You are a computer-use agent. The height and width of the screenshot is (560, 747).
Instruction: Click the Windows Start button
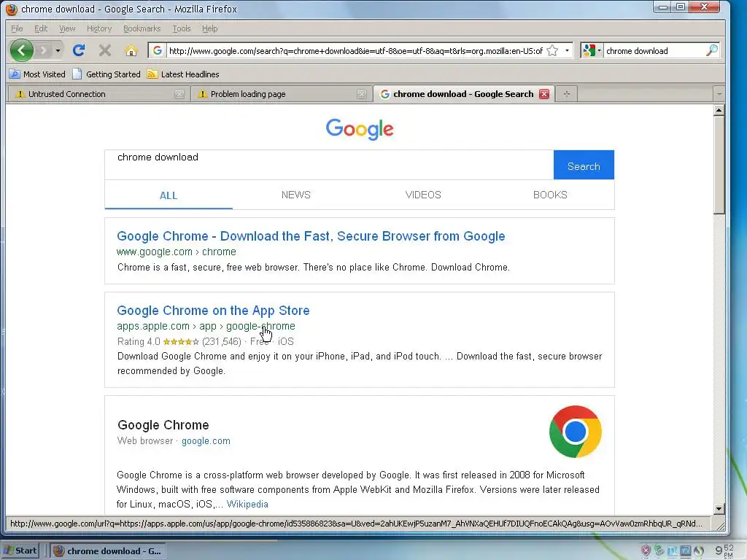pyautogui.click(x=20, y=551)
